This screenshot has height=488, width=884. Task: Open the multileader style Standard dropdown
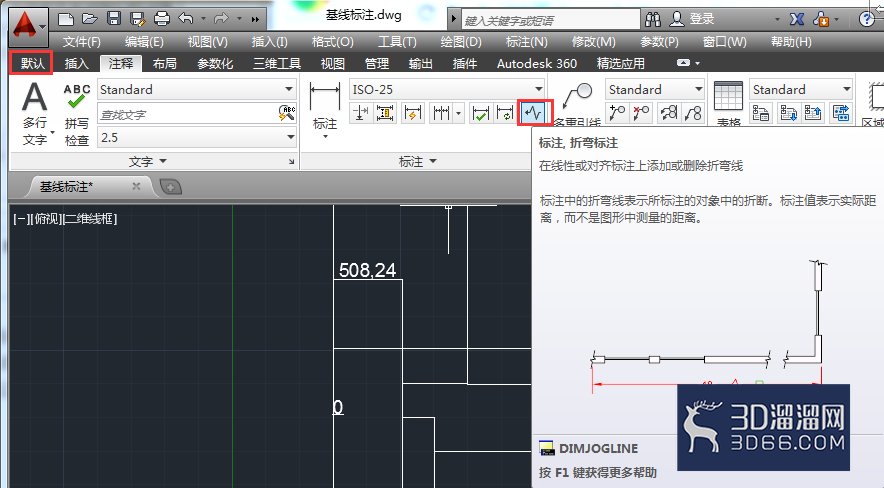[x=655, y=89]
